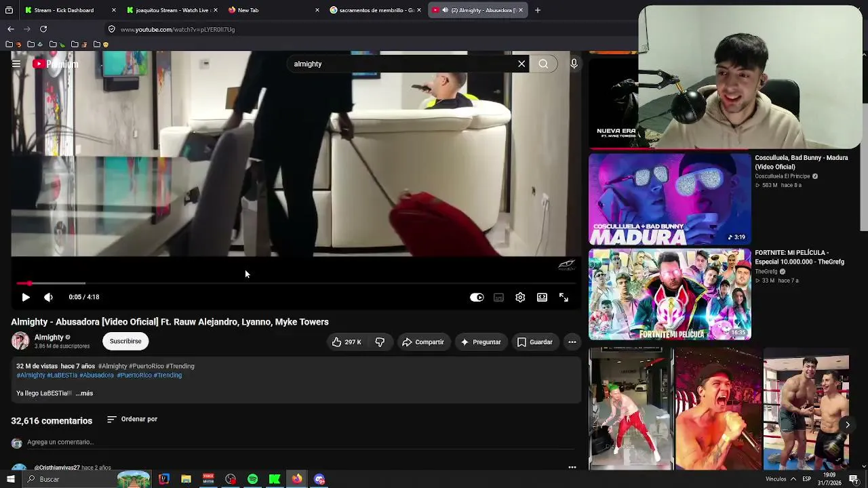This screenshot has height=488, width=868.
Task: Dislike the Abusadora video
Action: pyautogui.click(x=380, y=342)
